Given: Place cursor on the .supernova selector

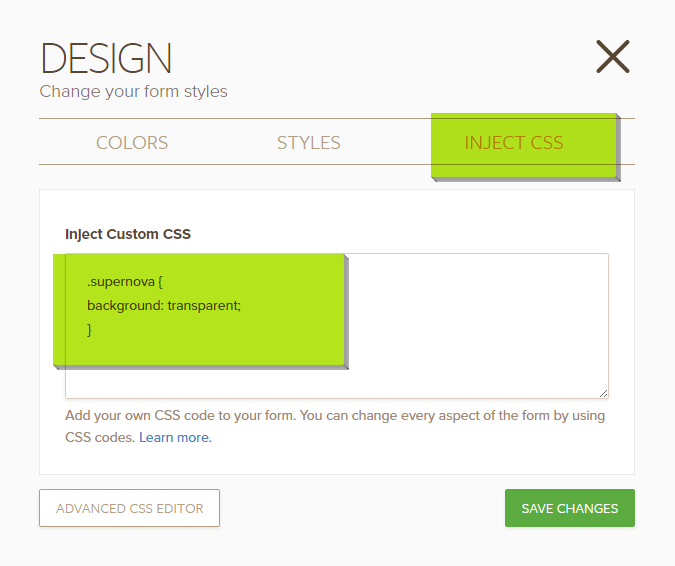Looking at the screenshot, I should click(x=120, y=282).
